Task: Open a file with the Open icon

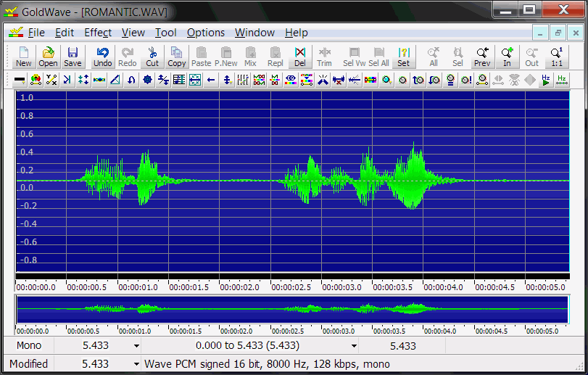Action: coord(48,57)
